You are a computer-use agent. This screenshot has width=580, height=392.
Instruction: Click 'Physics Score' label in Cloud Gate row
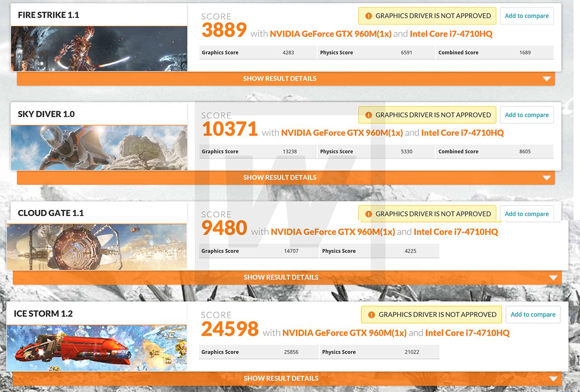(x=339, y=251)
